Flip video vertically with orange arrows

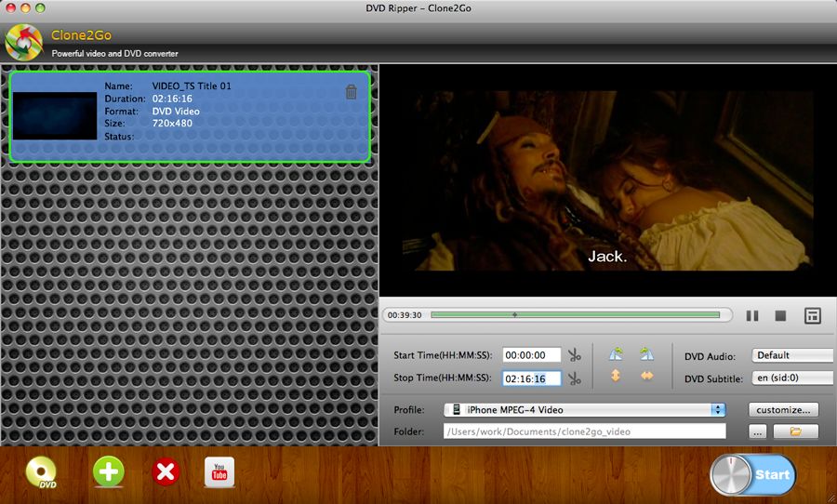click(616, 376)
